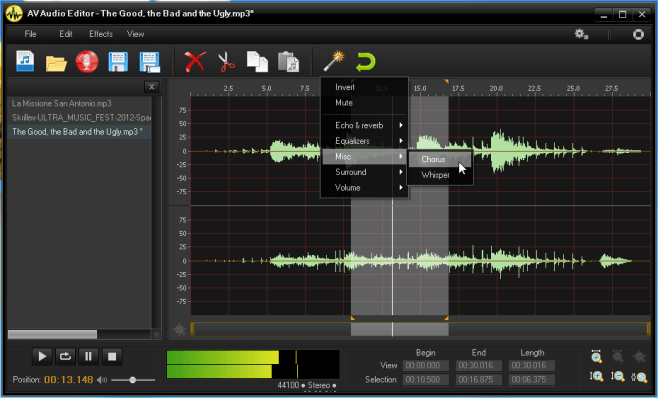Click the playback volume slider

pos(133,380)
